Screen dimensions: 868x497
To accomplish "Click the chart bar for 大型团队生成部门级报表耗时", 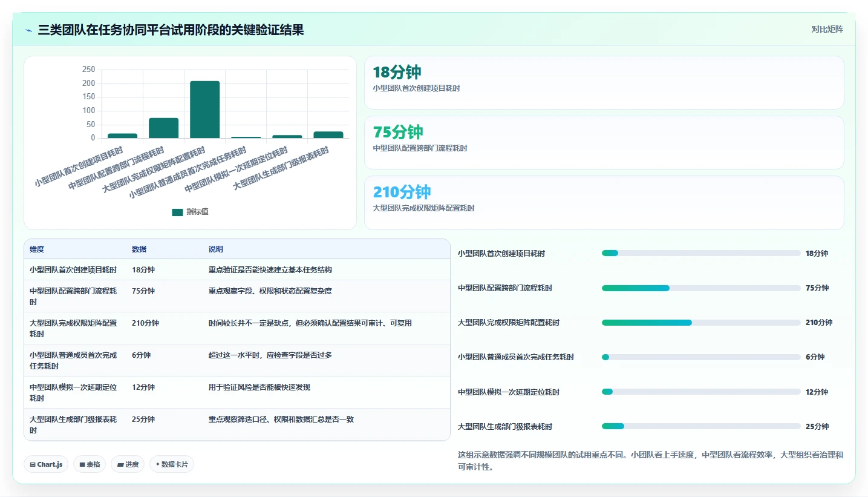I will pos(328,134).
